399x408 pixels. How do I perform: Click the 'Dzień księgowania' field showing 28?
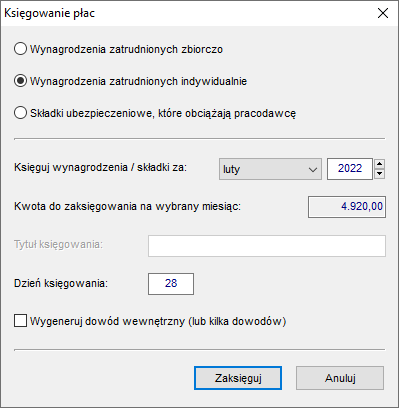pos(171,284)
